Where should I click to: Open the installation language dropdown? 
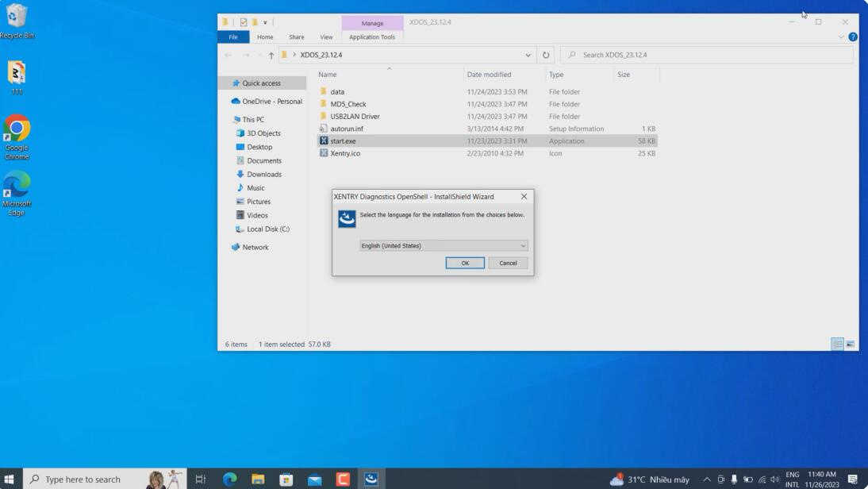[x=443, y=245]
